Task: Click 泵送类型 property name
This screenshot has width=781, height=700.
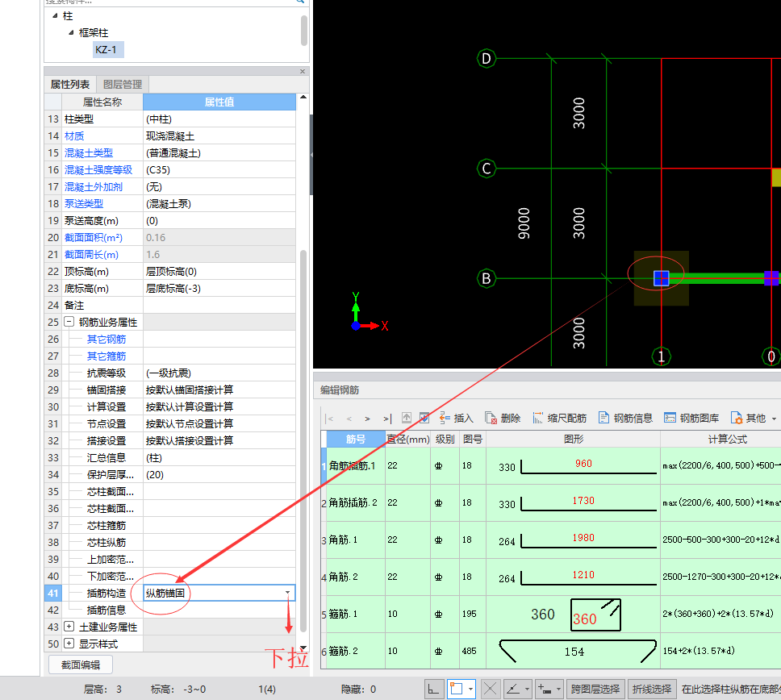Action: tap(84, 203)
